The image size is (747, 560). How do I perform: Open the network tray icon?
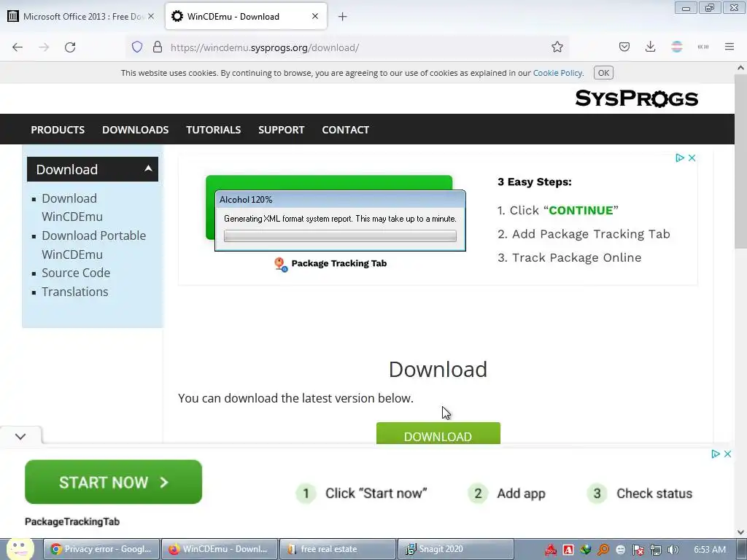pos(656,550)
